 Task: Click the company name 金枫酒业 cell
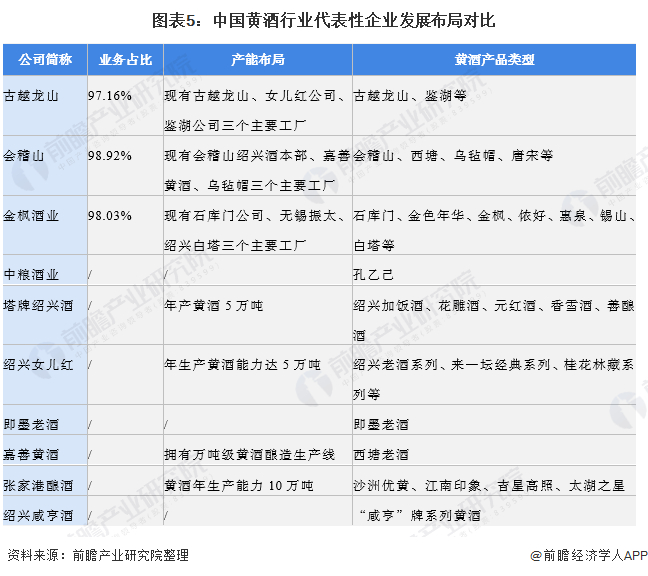[x=45, y=225]
